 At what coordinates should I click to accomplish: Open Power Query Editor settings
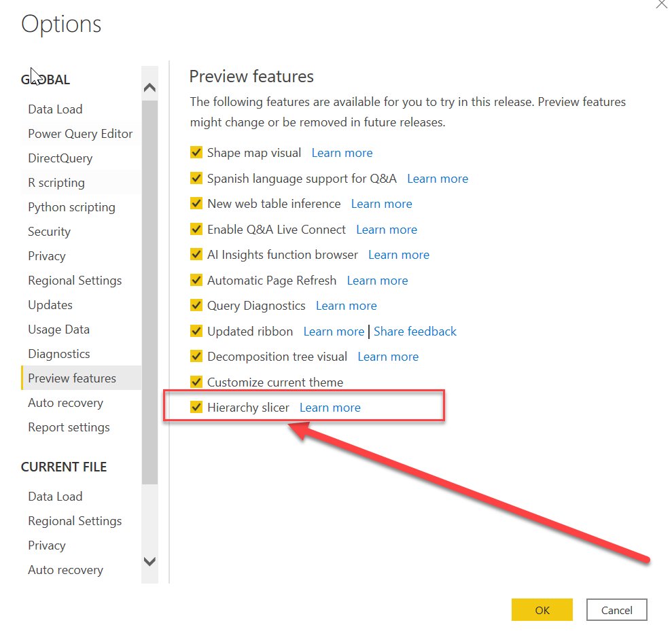pos(80,134)
